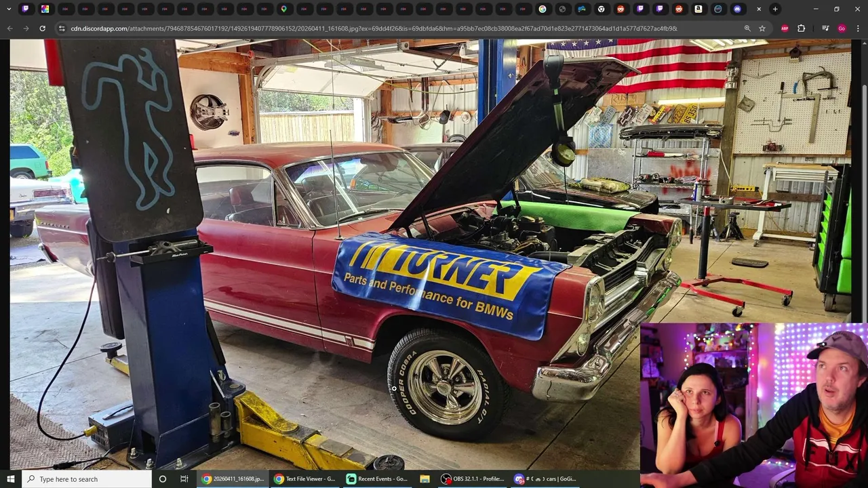868x488 pixels.
Task: View site information for cdn.discordapp.com
Action: pyautogui.click(x=62, y=28)
